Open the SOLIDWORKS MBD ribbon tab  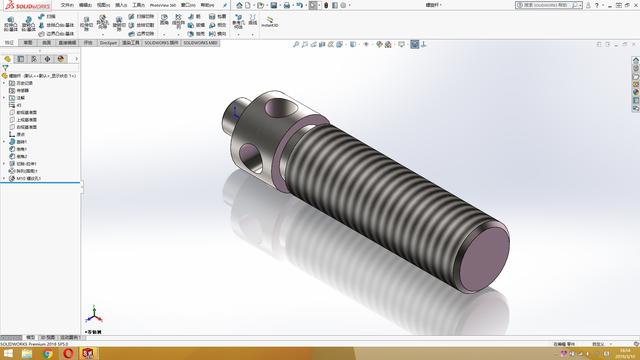point(200,43)
